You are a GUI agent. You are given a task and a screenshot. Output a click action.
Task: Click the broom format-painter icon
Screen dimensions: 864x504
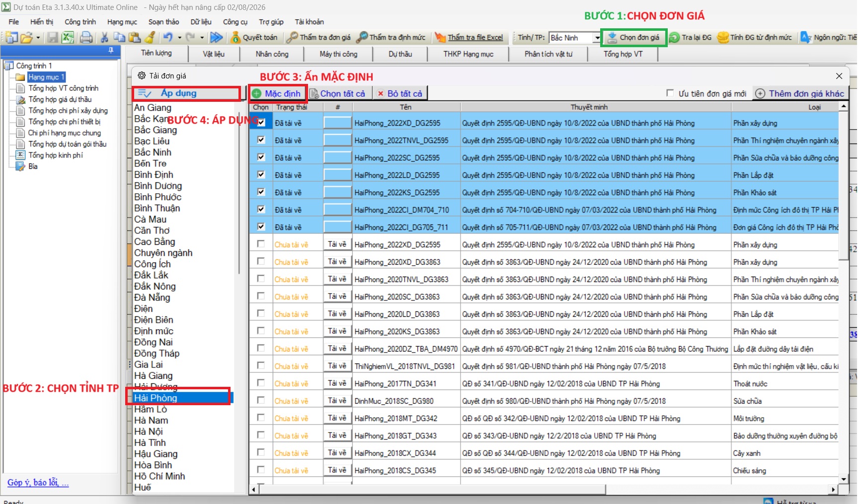(x=149, y=38)
